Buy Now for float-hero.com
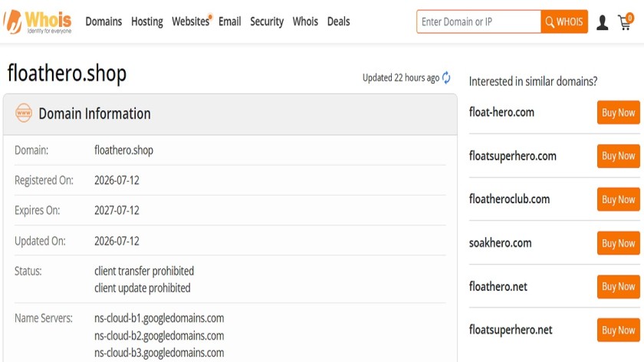 click(618, 112)
